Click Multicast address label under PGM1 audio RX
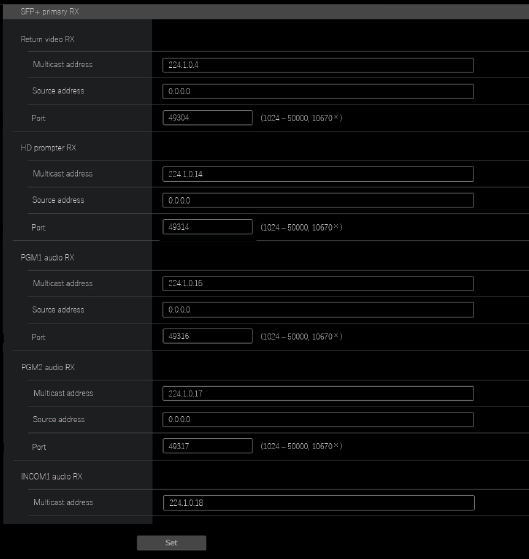The width and height of the screenshot is (529, 559). coord(62,283)
